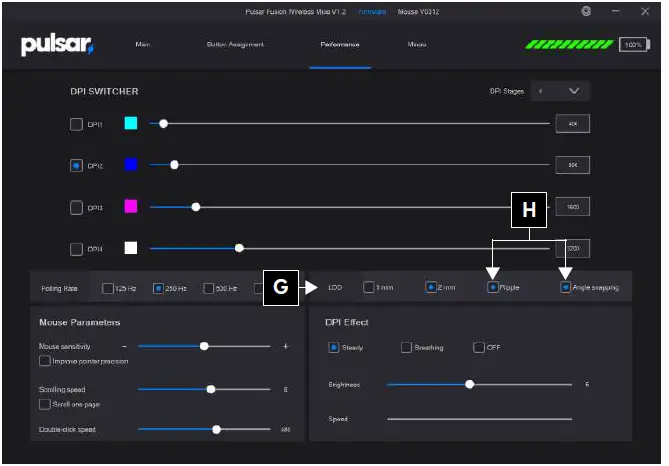669x466 pixels.
Task: Click the DPI Effect Speed slider track
Action: pos(480,419)
